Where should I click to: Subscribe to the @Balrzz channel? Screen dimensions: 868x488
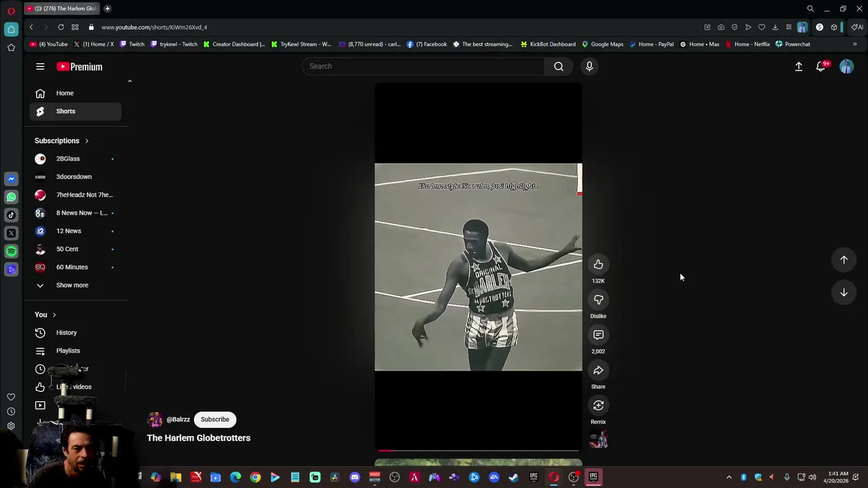(215, 419)
